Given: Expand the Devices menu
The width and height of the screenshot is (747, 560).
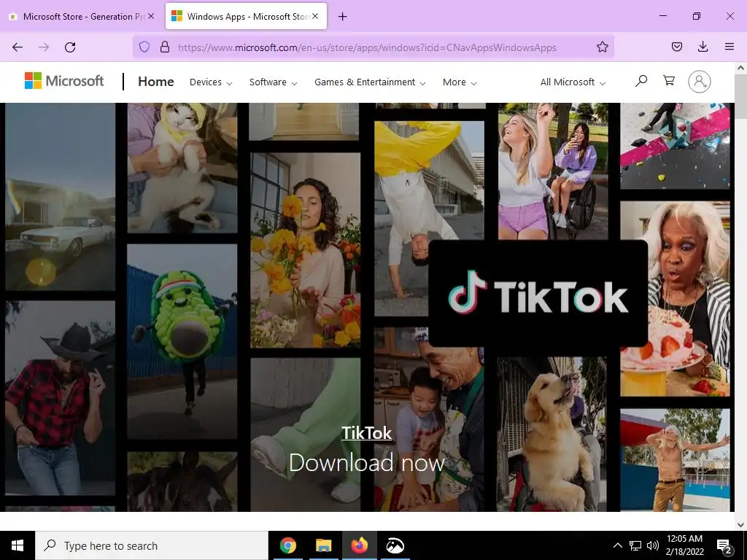Looking at the screenshot, I should tap(211, 82).
